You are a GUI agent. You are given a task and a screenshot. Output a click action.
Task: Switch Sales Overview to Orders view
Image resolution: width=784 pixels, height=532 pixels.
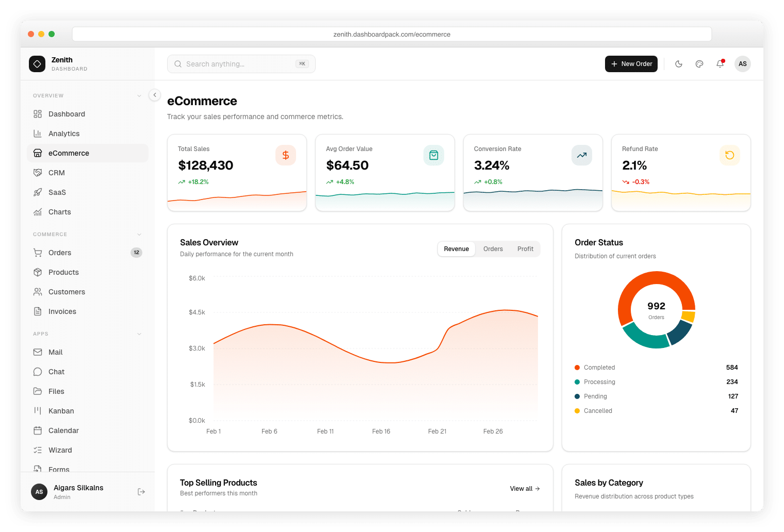click(x=493, y=248)
